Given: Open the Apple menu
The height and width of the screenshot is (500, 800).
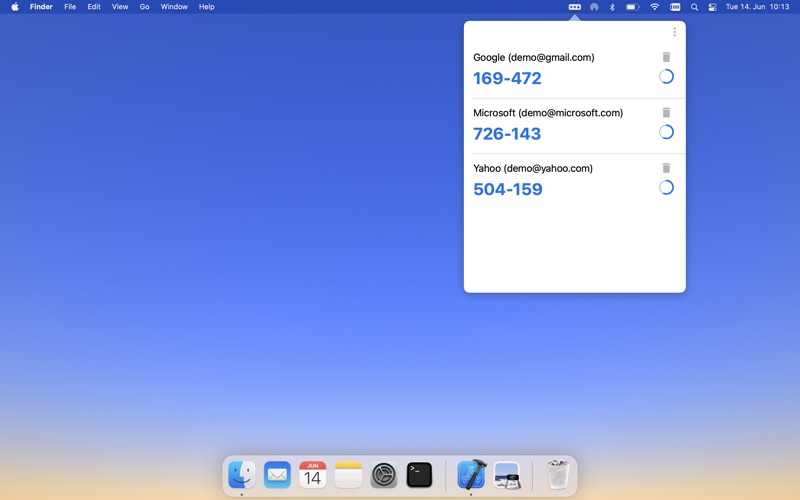Looking at the screenshot, I should click(x=15, y=7).
